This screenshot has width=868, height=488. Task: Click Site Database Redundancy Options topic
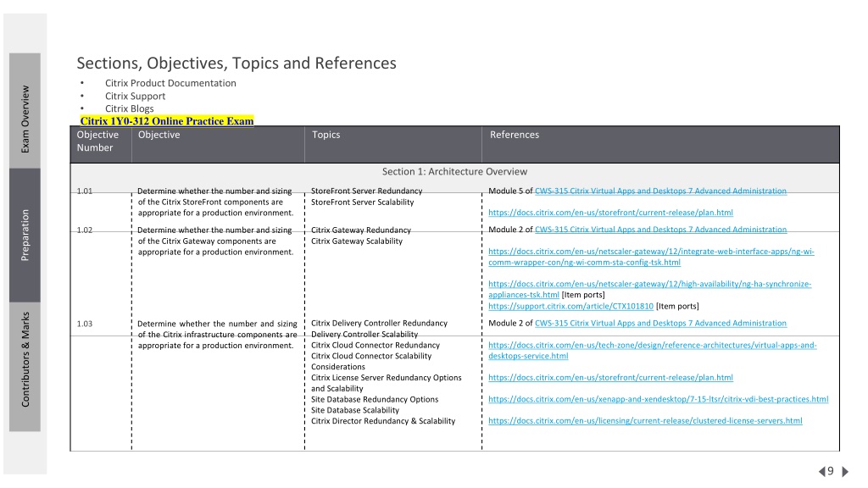pyautogui.click(x=375, y=399)
